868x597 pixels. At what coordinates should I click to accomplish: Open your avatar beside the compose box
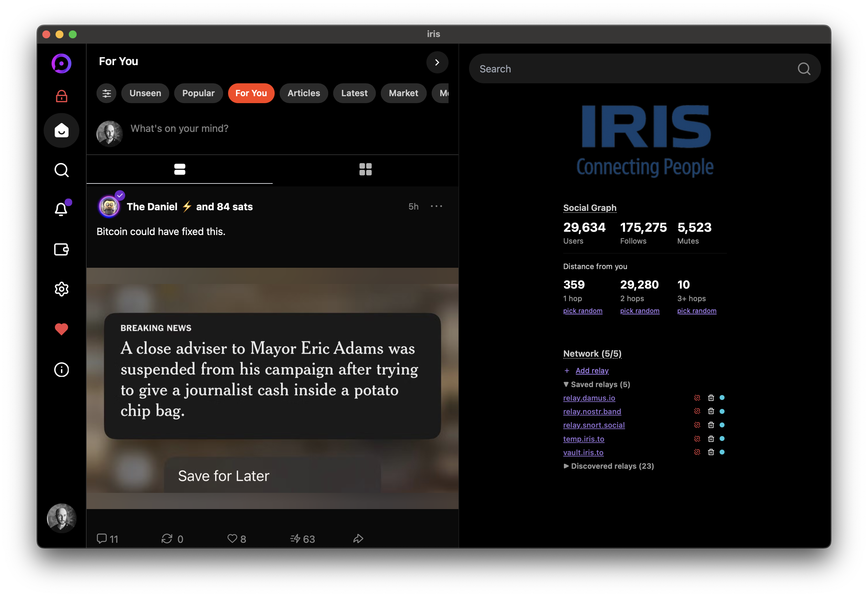[110, 134]
